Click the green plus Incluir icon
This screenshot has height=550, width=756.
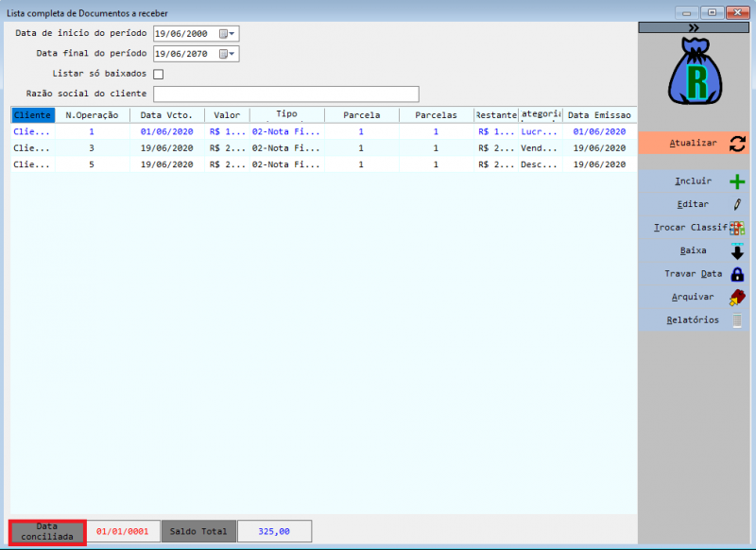click(x=737, y=182)
